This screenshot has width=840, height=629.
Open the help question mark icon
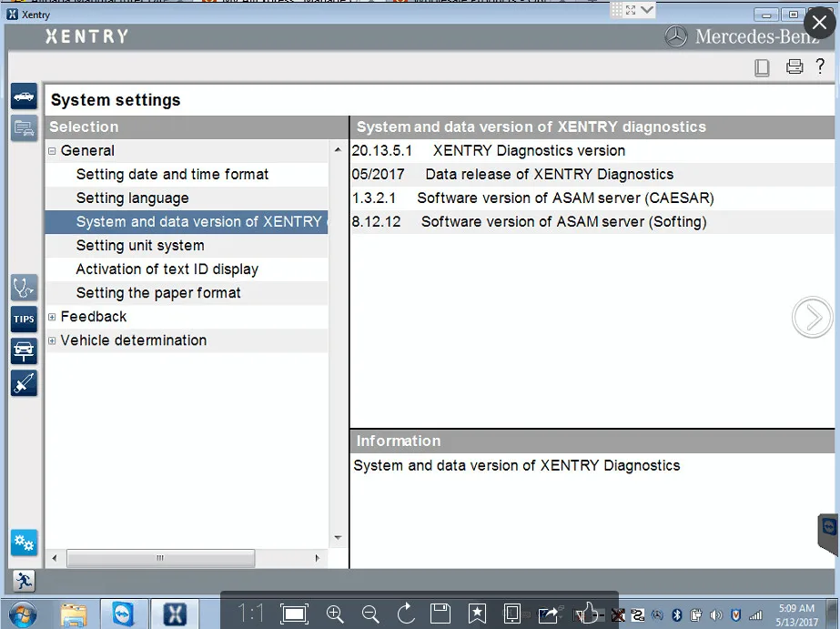820,66
